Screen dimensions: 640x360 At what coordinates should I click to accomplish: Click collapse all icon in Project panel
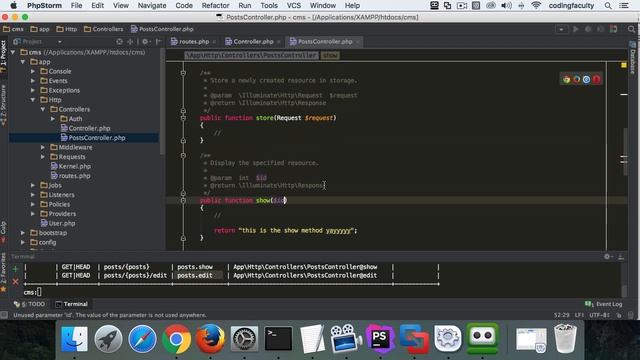130,42
